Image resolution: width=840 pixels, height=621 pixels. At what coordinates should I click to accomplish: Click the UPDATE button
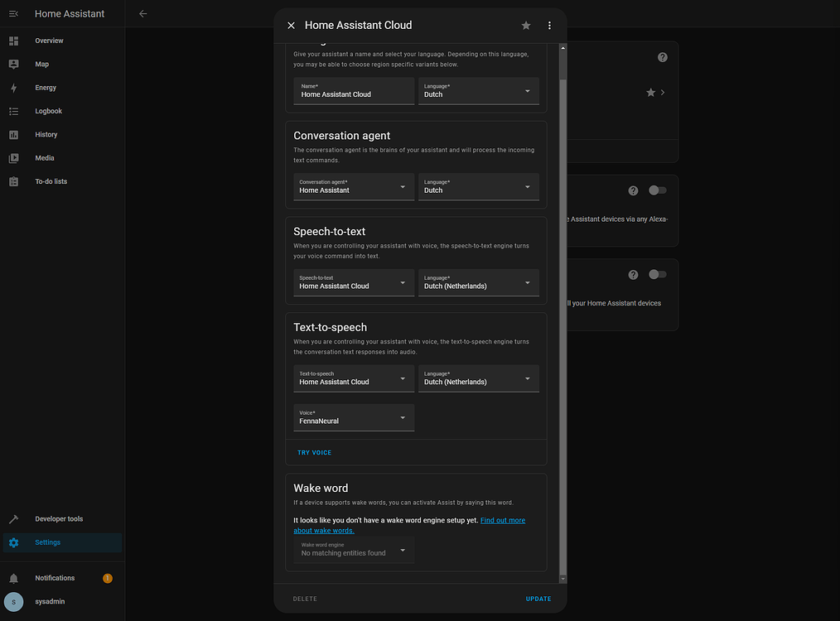point(538,599)
